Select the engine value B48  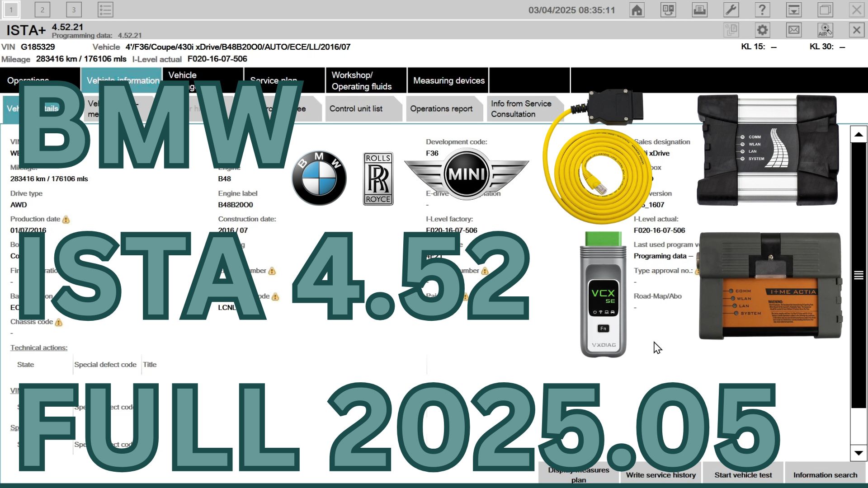pyautogui.click(x=224, y=179)
